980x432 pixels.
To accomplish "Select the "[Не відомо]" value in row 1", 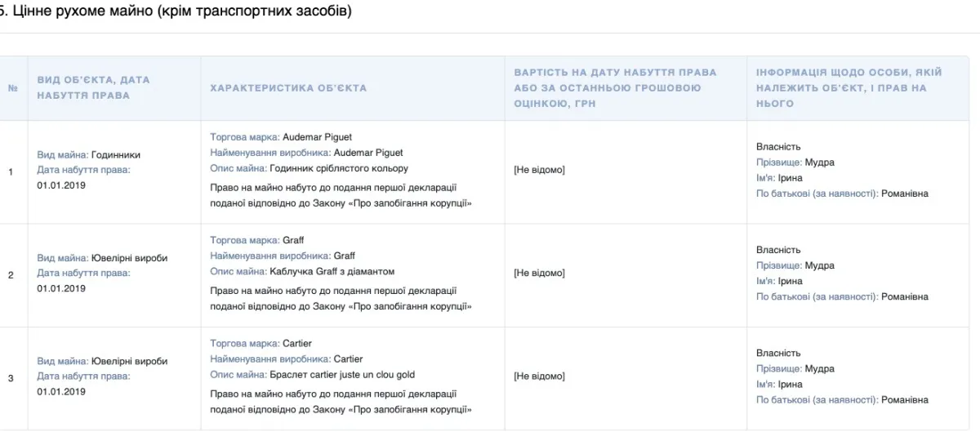I will point(539,170).
